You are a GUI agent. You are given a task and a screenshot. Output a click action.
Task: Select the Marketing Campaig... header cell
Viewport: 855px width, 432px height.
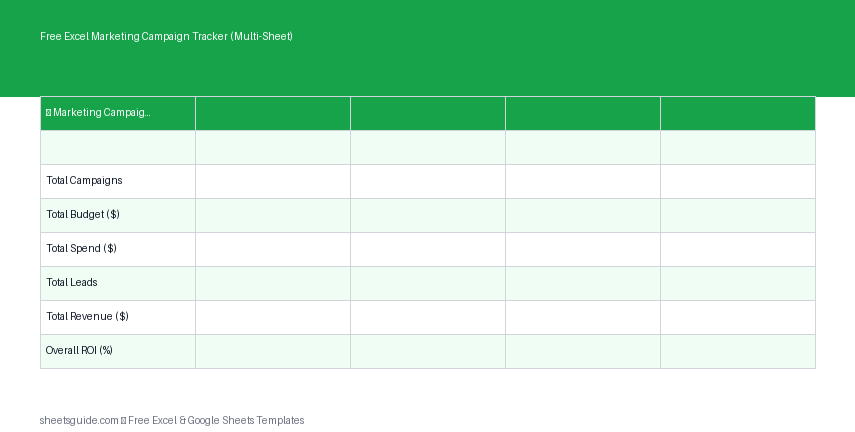117,113
